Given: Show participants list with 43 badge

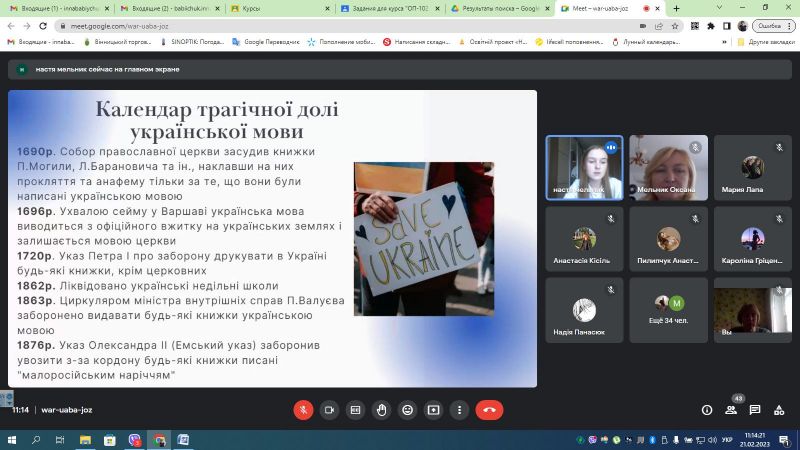Looking at the screenshot, I should (731, 410).
